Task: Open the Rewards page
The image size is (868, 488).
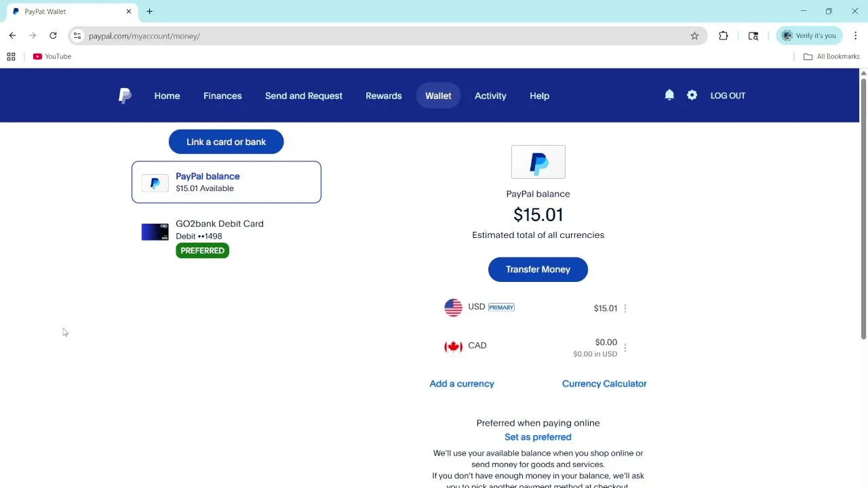Action: (x=384, y=96)
